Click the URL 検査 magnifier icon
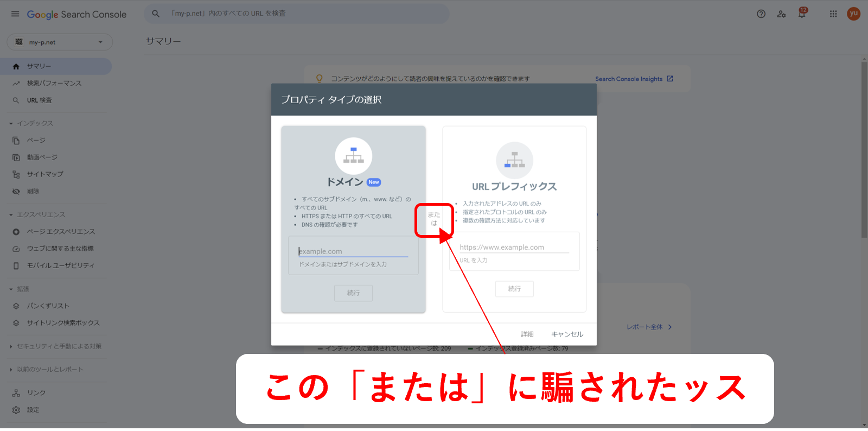The image size is (868, 431). (16, 100)
